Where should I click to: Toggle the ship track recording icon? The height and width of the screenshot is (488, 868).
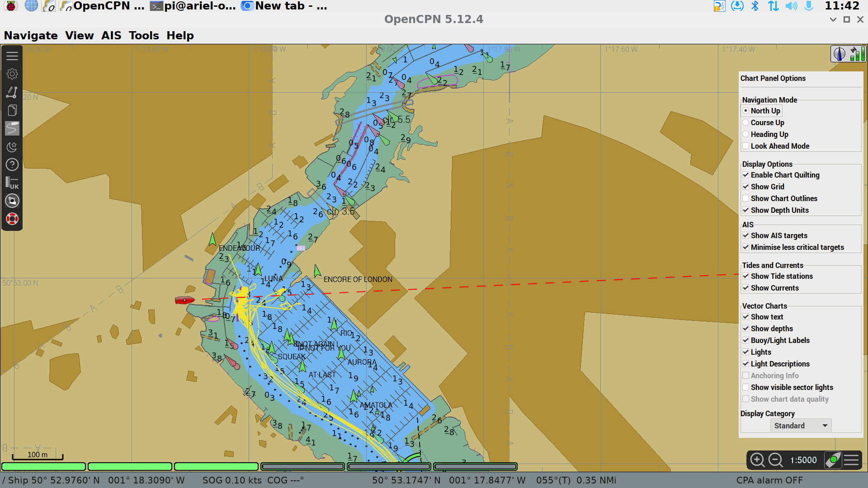12,128
